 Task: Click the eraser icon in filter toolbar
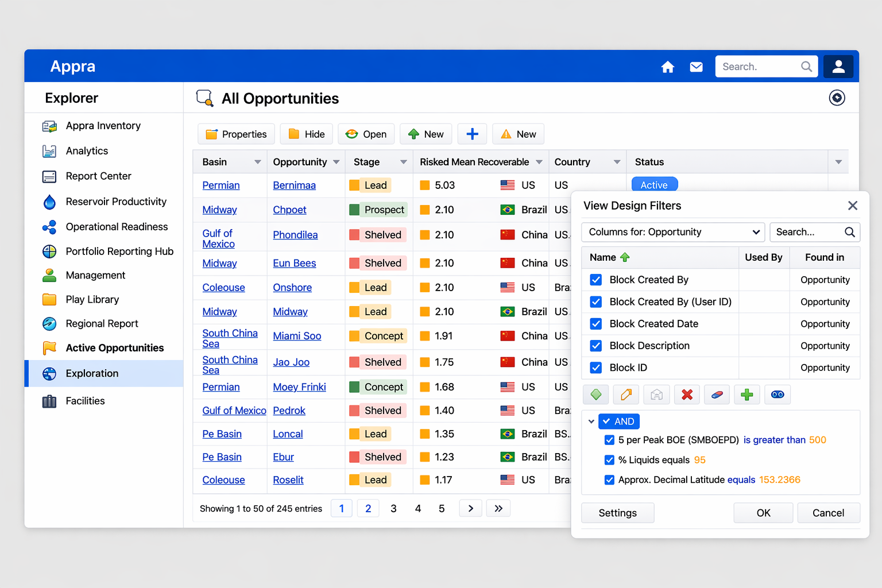pos(717,394)
